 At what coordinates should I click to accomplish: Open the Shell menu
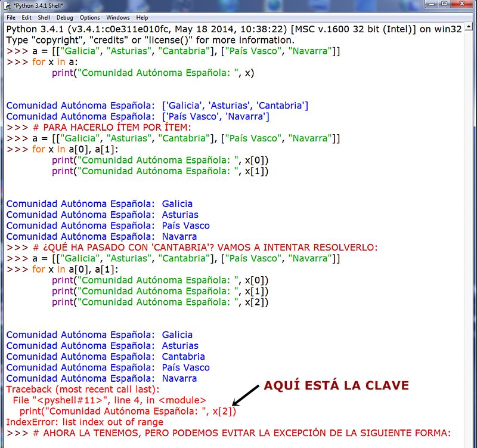coord(43,17)
